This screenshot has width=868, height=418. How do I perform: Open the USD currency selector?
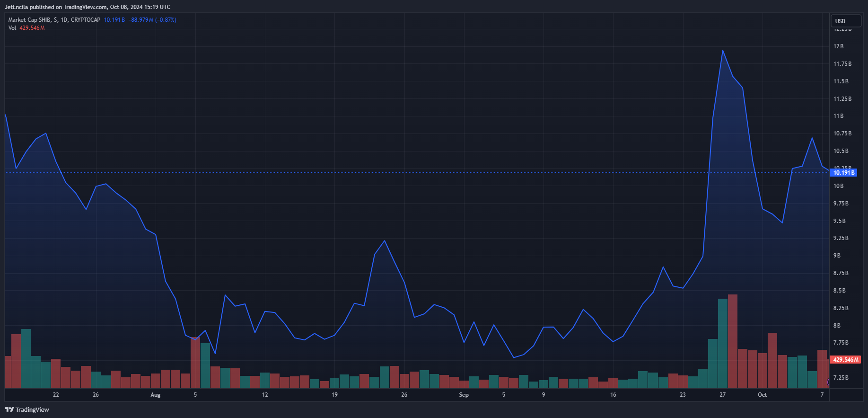[845, 21]
